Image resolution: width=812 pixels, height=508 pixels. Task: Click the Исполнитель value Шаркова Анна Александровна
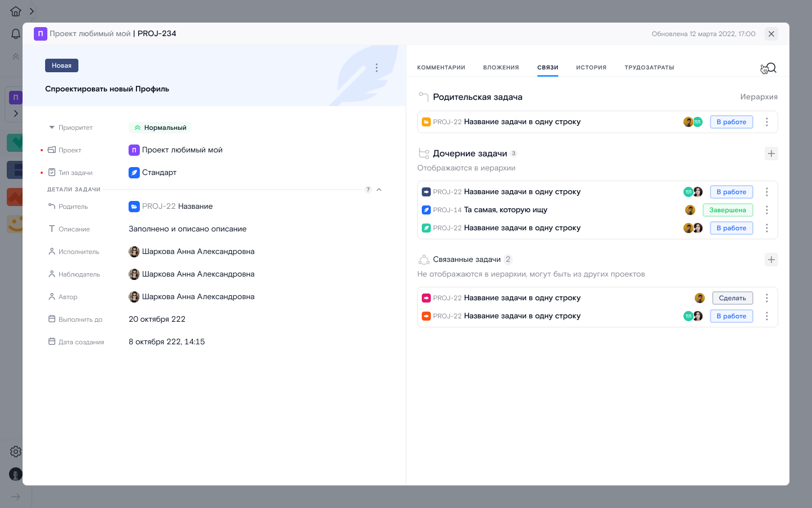pos(198,252)
